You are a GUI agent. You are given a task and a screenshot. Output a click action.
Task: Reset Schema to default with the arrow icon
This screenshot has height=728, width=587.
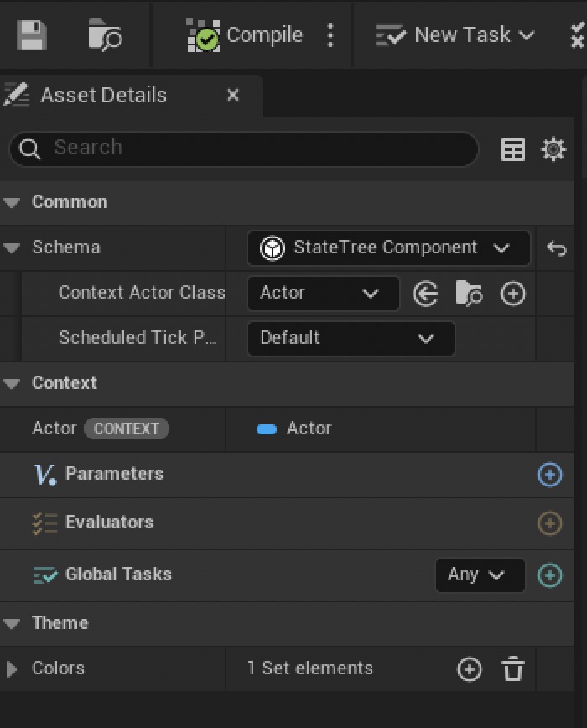pos(557,248)
